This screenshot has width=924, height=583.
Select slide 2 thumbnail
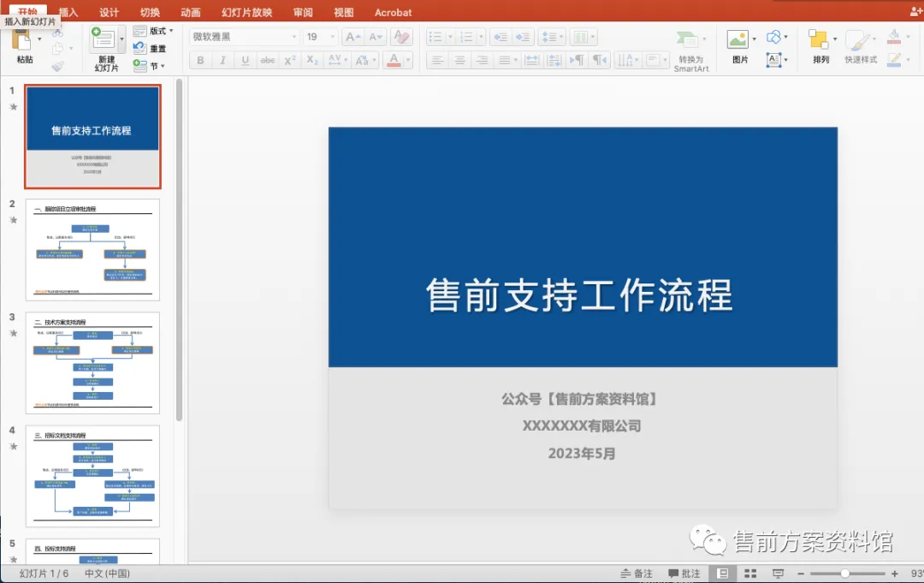(x=92, y=250)
